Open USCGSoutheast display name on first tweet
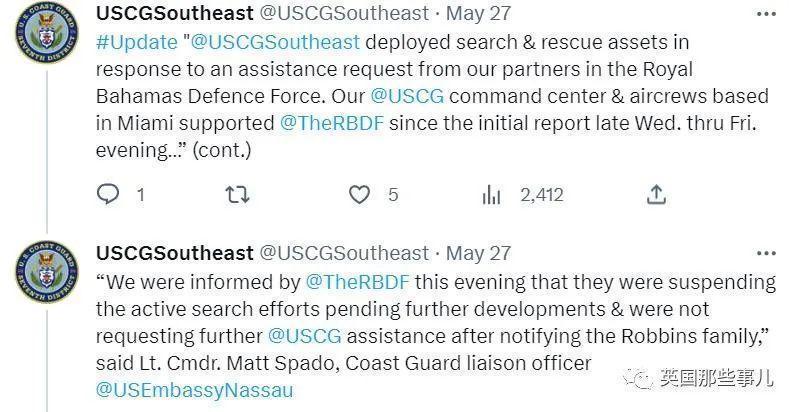This screenshot has width=799, height=412. [175, 14]
